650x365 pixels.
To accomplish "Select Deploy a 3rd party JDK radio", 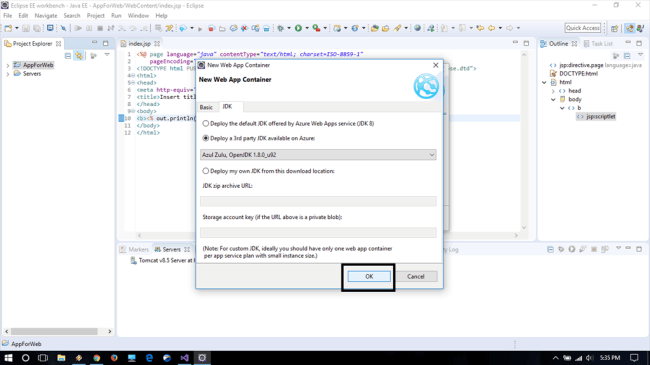I will [206, 138].
